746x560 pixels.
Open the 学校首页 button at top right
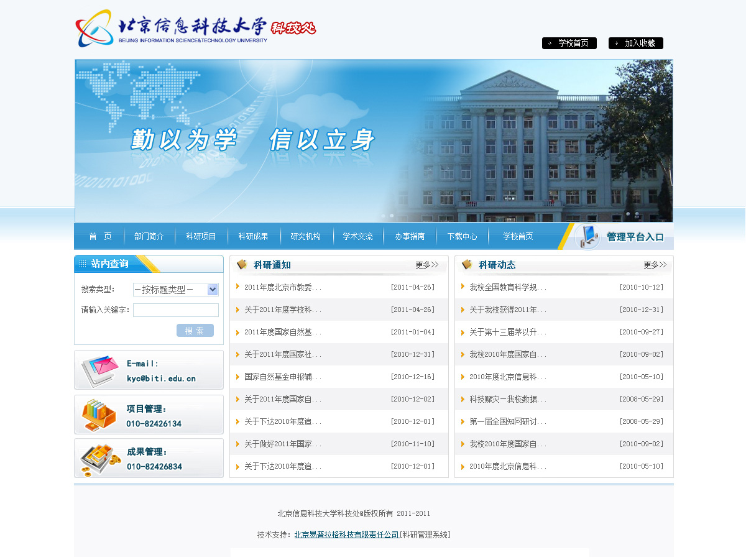pyautogui.click(x=569, y=43)
